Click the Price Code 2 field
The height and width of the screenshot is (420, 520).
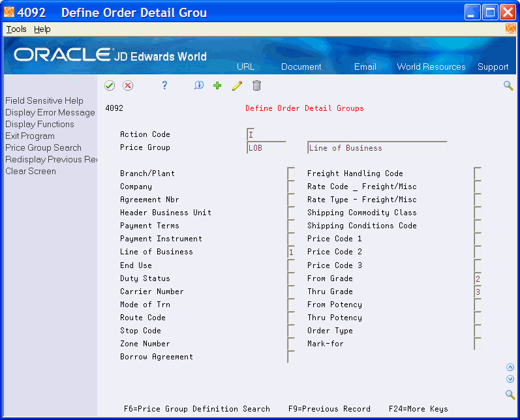(478, 252)
